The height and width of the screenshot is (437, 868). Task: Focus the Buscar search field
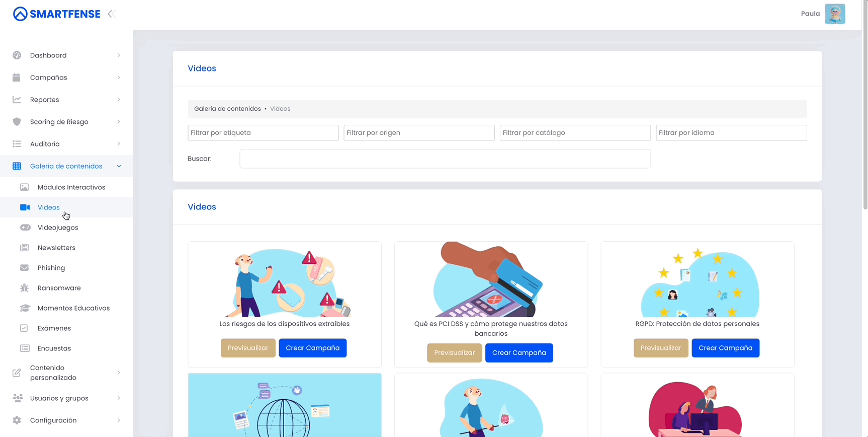[445, 159]
